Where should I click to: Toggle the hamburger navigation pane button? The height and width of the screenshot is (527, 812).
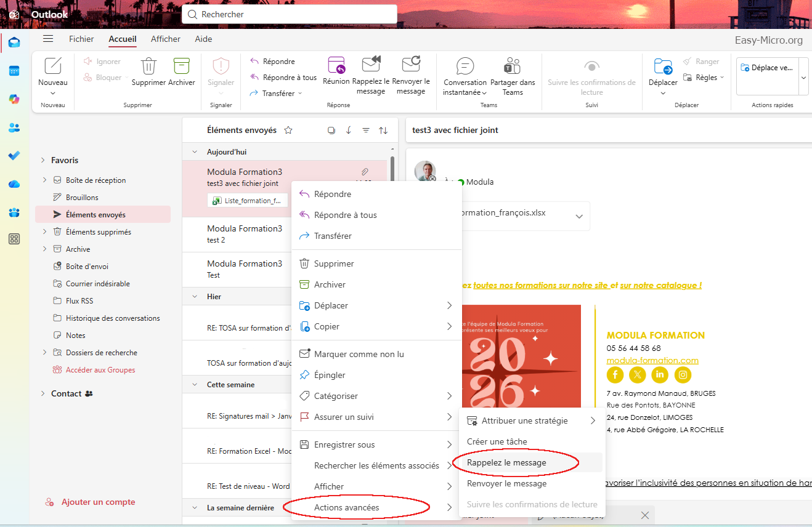click(x=48, y=39)
